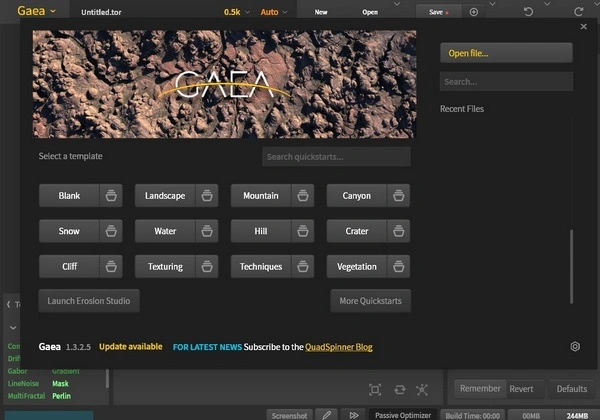Click the Update available notice

130,347
